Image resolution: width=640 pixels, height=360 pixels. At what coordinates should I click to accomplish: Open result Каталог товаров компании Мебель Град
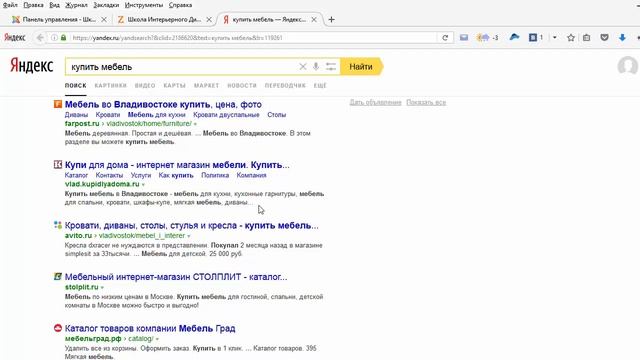click(x=150, y=328)
